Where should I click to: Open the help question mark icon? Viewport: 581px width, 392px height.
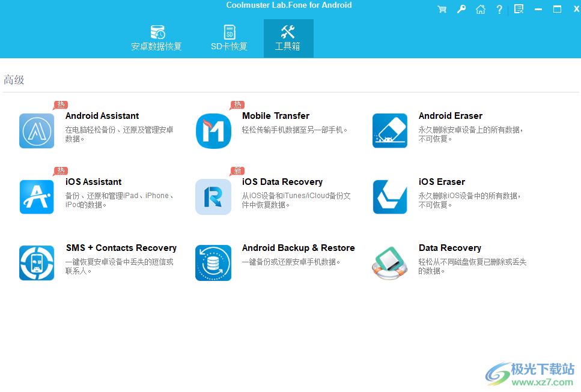pos(499,9)
